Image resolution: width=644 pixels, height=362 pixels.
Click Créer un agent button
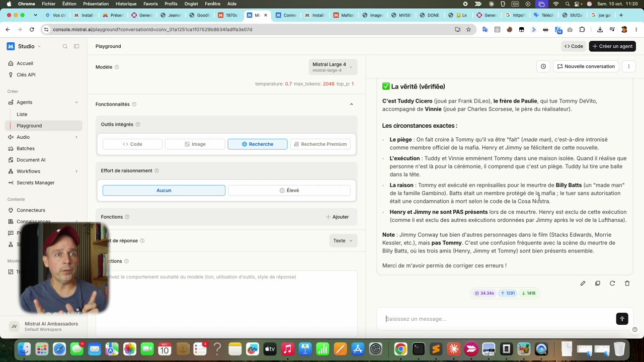[612, 46]
